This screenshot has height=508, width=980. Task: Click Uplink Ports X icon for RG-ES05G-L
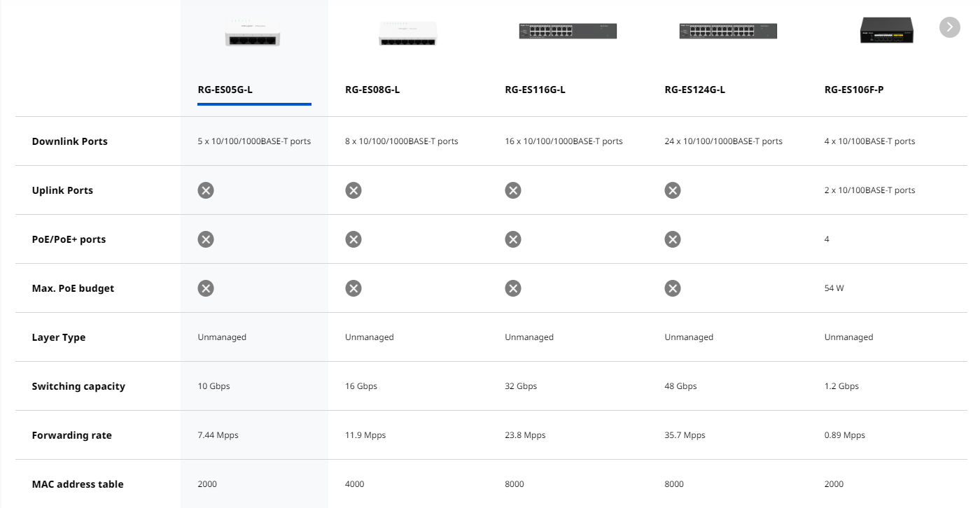click(206, 190)
